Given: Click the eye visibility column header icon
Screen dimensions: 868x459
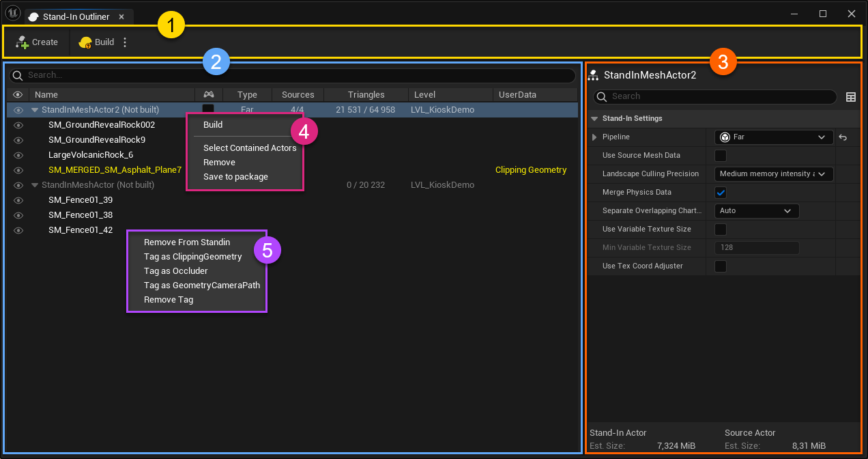Looking at the screenshot, I should [x=18, y=95].
